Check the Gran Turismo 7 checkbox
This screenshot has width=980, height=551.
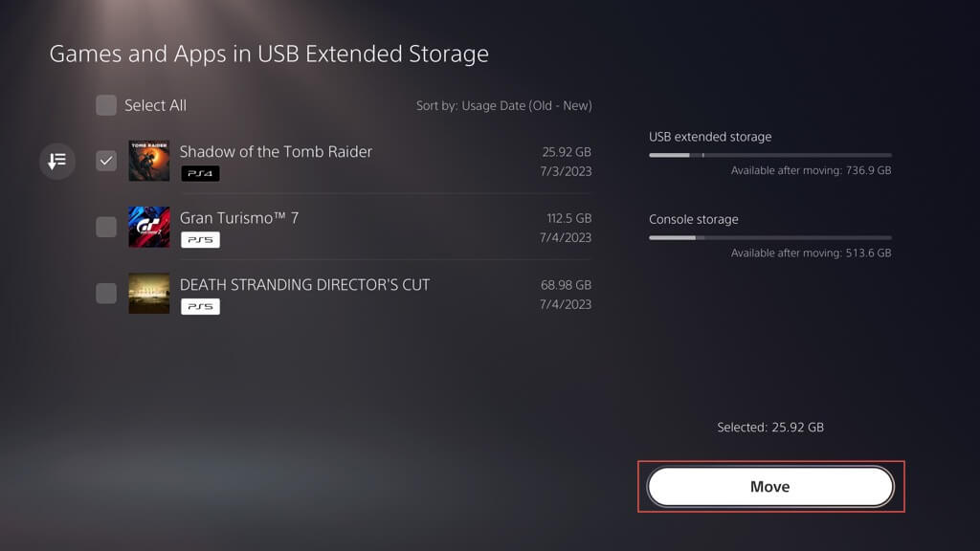(x=106, y=228)
